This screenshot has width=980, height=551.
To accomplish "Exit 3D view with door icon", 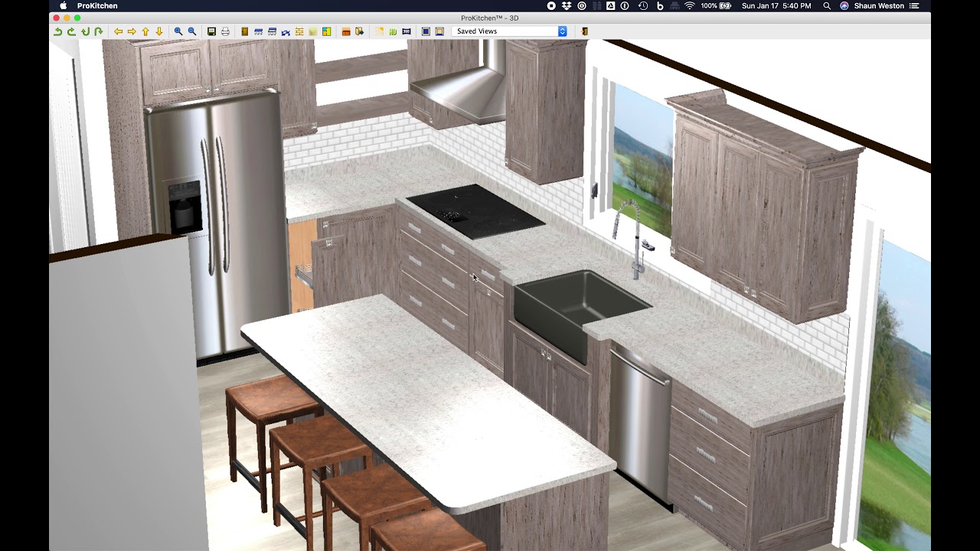I will coord(585,31).
